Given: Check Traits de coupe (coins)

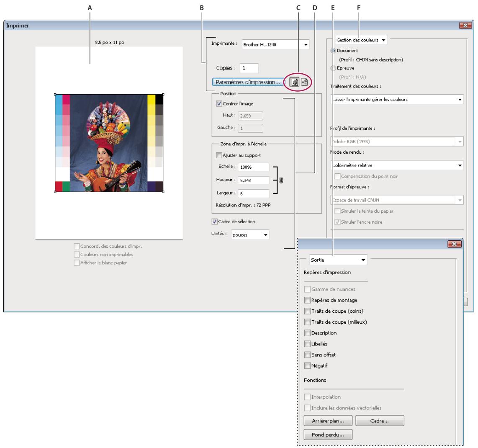Looking at the screenshot, I should (307, 311).
